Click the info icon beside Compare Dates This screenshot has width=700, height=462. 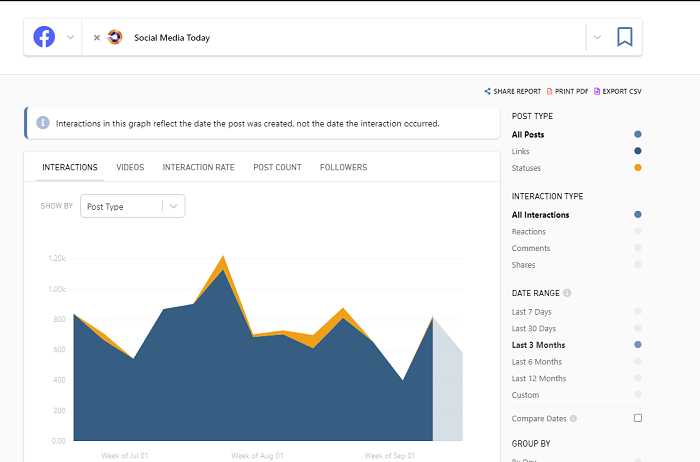pyautogui.click(x=573, y=418)
